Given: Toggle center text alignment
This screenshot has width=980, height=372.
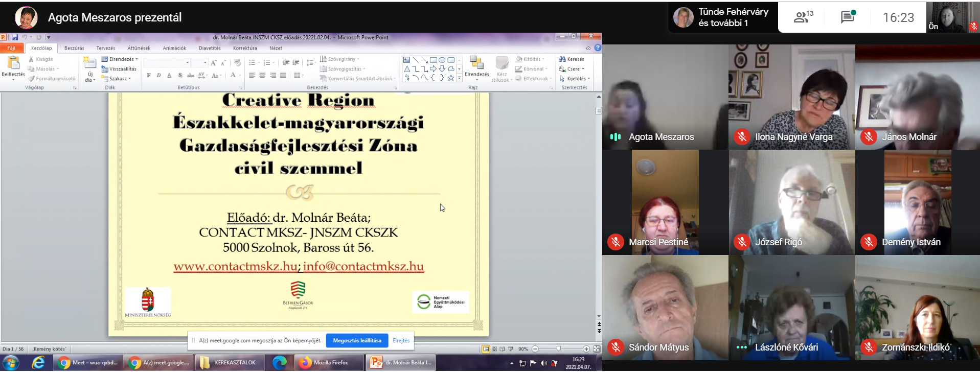Looking at the screenshot, I should click(x=262, y=76).
